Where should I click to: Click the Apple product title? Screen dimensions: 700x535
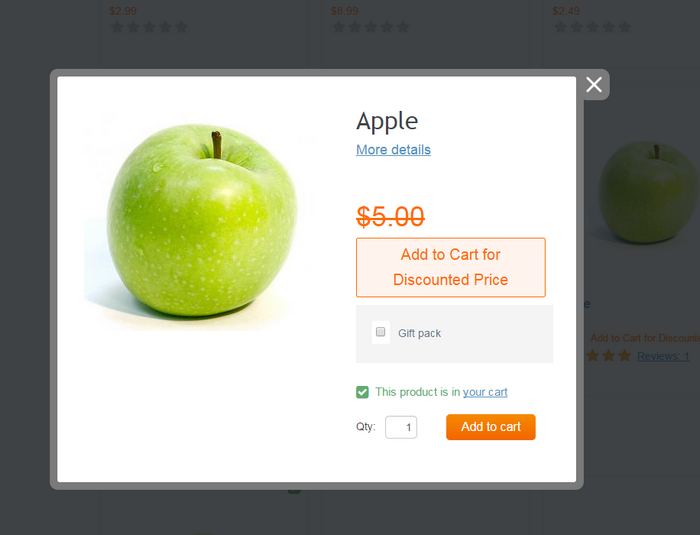(387, 121)
